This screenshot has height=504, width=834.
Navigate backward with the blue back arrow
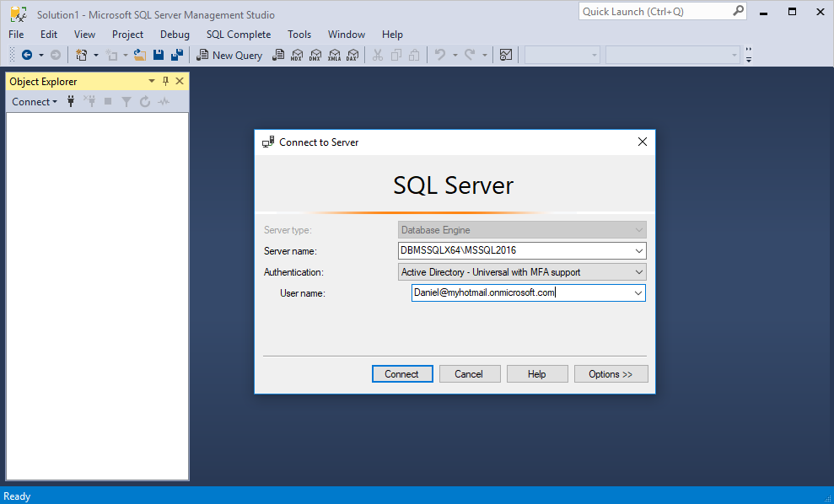click(27, 55)
